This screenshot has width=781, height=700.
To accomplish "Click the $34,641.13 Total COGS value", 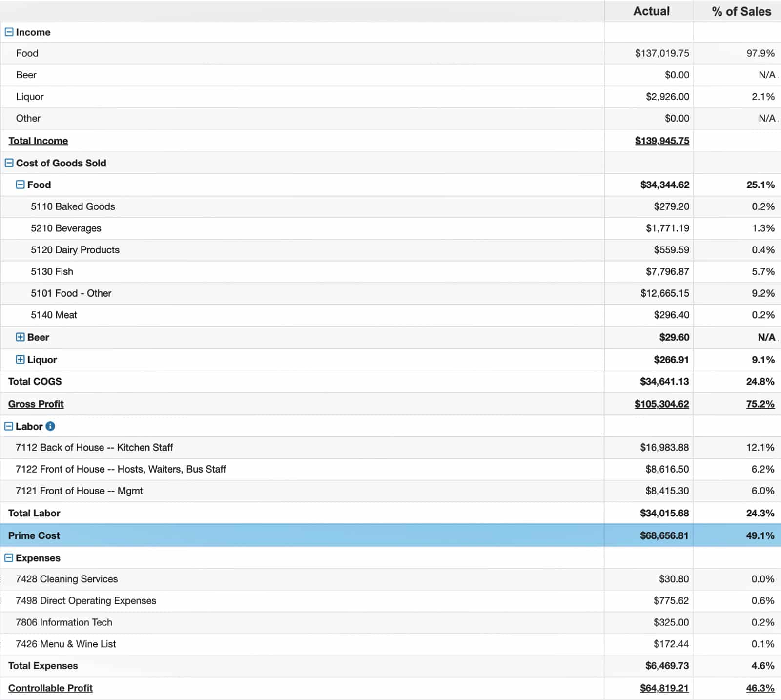I will 664,381.
